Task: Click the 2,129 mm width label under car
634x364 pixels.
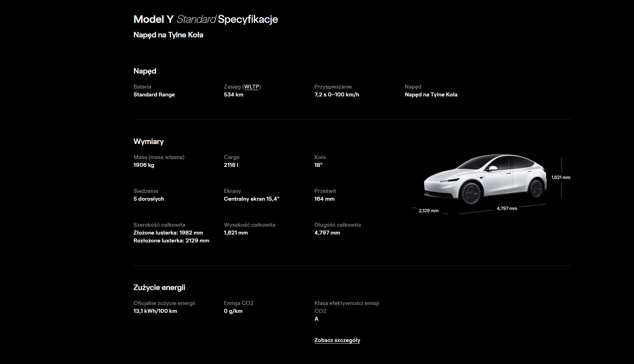Action: [428, 211]
